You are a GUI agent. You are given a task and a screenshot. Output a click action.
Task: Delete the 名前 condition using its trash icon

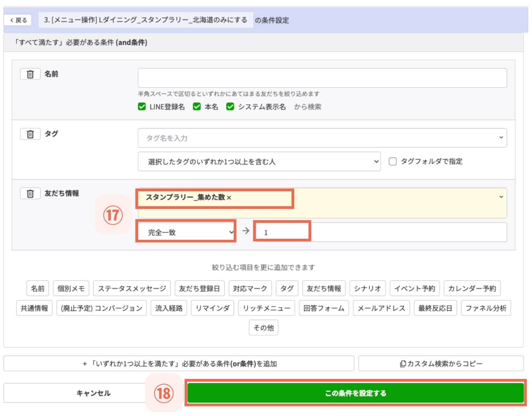[x=30, y=74]
